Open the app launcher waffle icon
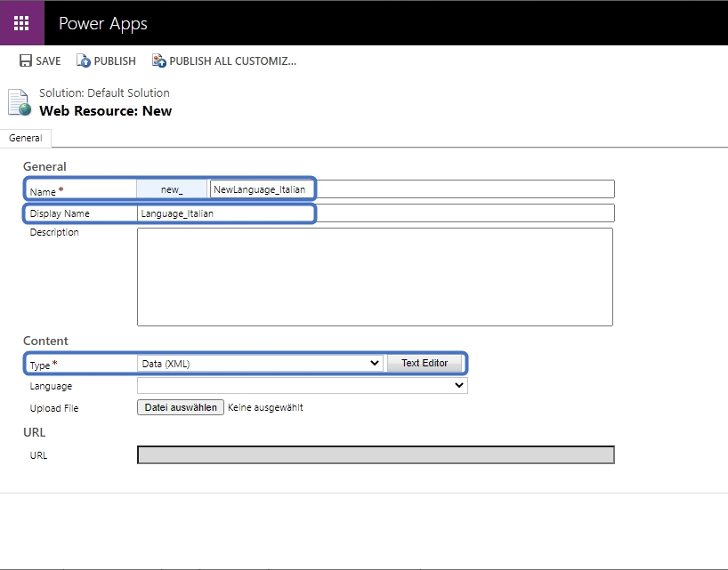Viewport: 728px width, 570px height. click(x=21, y=23)
